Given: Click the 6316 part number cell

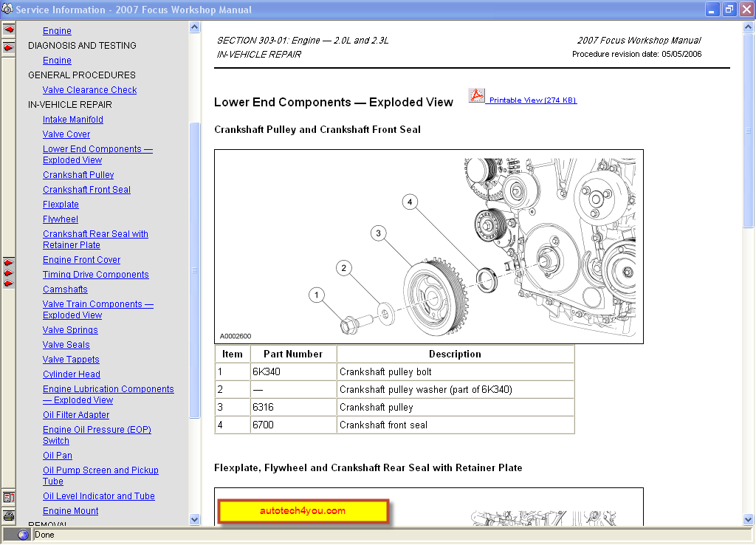Looking at the screenshot, I should (x=293, y=408).
